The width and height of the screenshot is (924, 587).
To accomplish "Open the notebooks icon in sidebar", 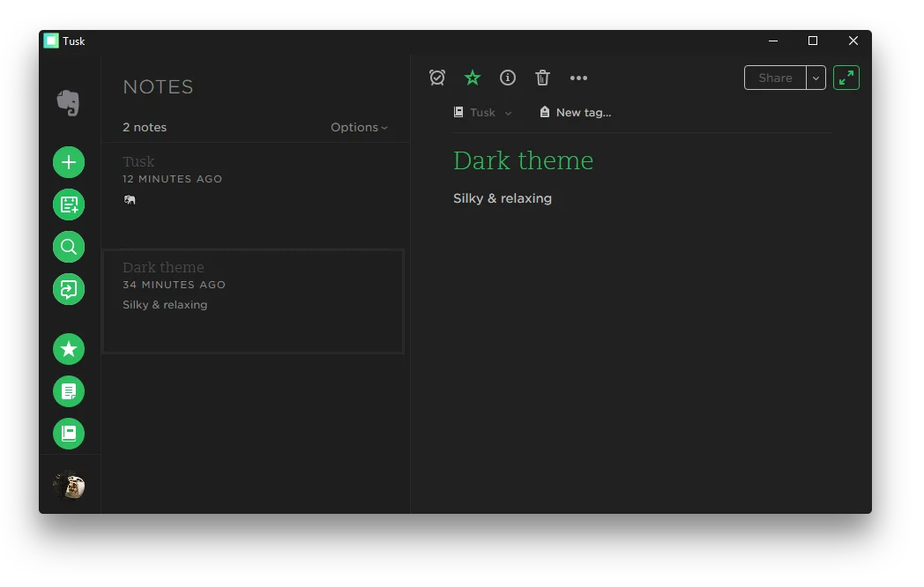I will (69, 434).
